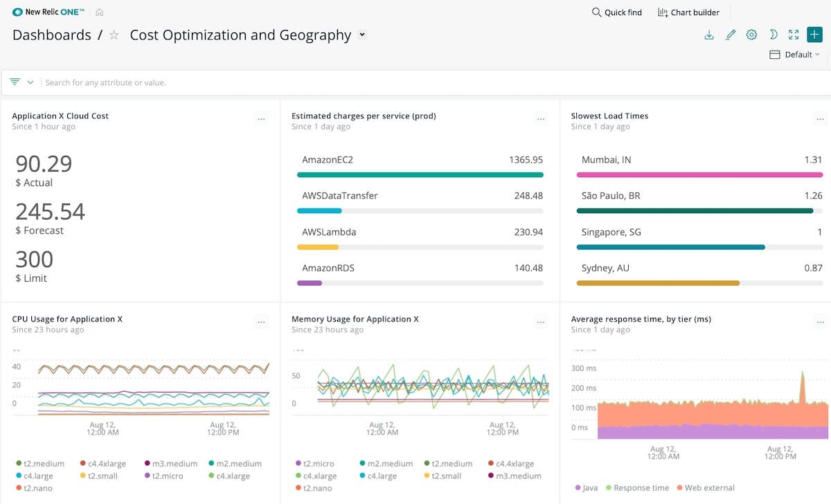The height and width of the screenshot is (504, 831).
Task: Open the Default time picker dropdown
Action: 794,55
